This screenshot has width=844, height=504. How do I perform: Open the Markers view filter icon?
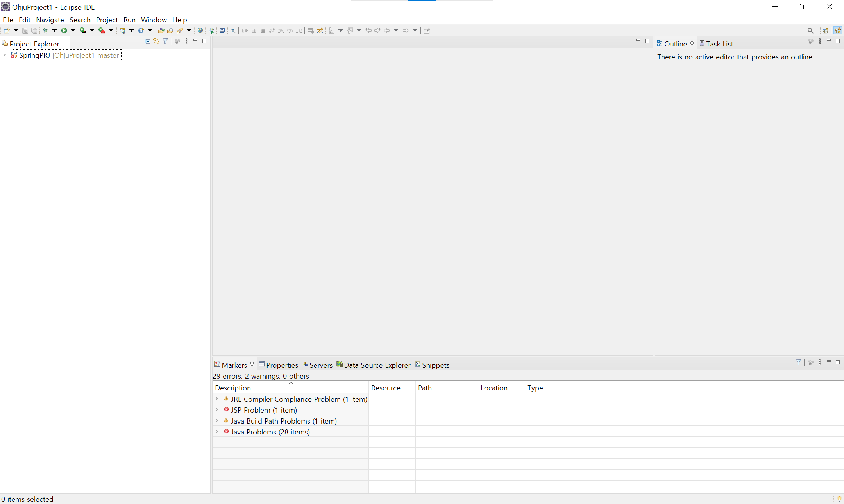pos(798,362)
